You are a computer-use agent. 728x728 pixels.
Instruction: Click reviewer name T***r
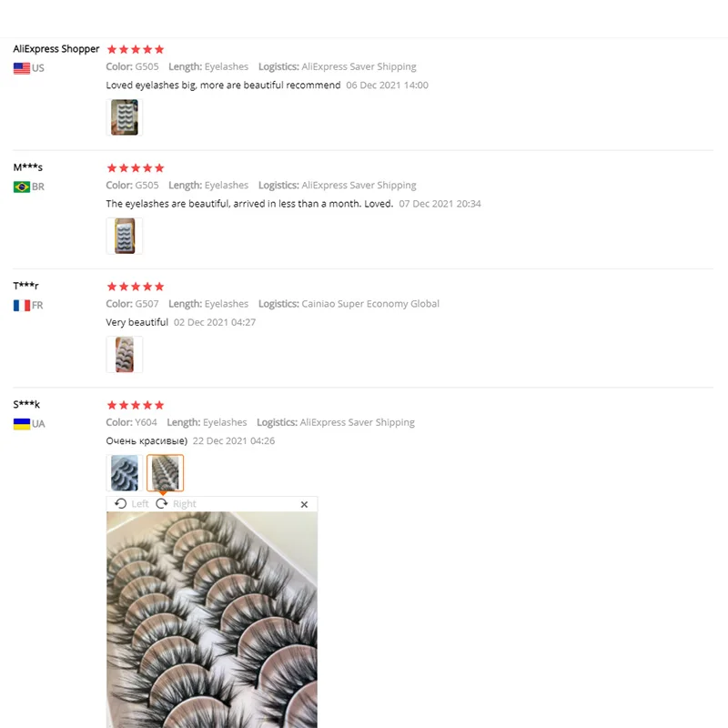[x=26, y=286]
